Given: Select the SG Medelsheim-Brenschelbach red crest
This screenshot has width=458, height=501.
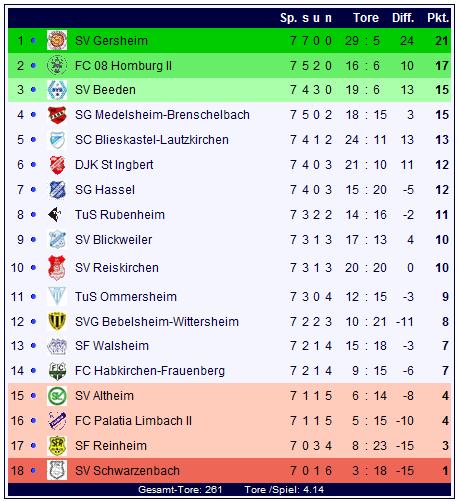Looking at the screenshot, I should click(x=57, y=115).
